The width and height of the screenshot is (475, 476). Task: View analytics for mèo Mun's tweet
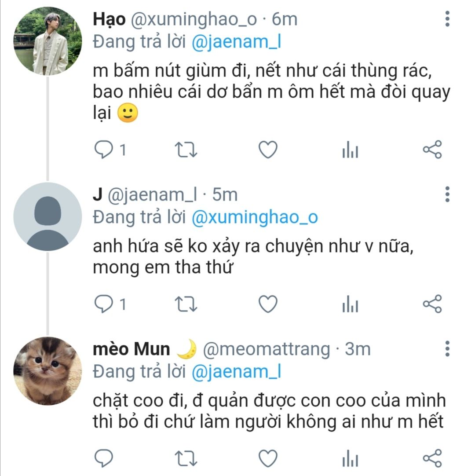click(x=350, y=459)
